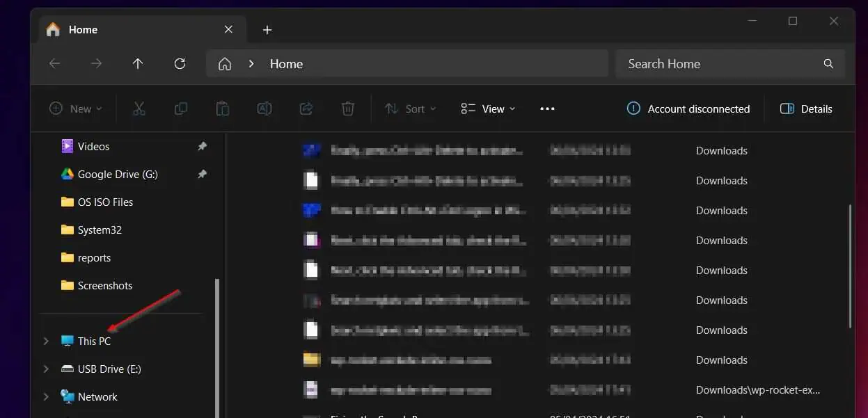Click the Copy icon in toolbar
Image resolution: width=868 pixels, height=418 pixels.
point(180,108)
